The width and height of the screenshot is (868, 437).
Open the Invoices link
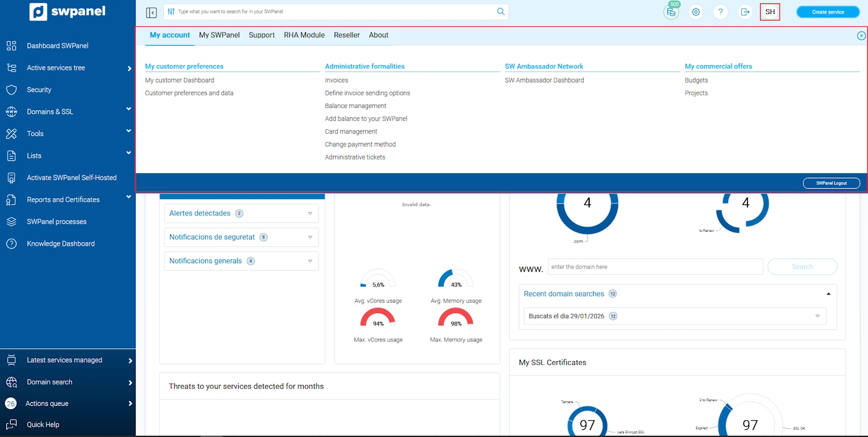point(336,80)
